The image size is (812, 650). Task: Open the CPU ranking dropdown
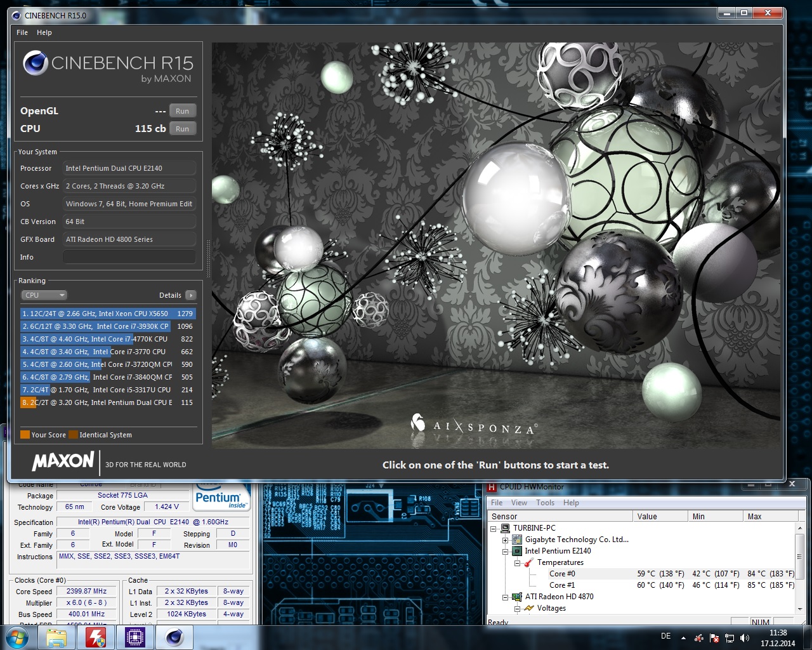(44, 295)
